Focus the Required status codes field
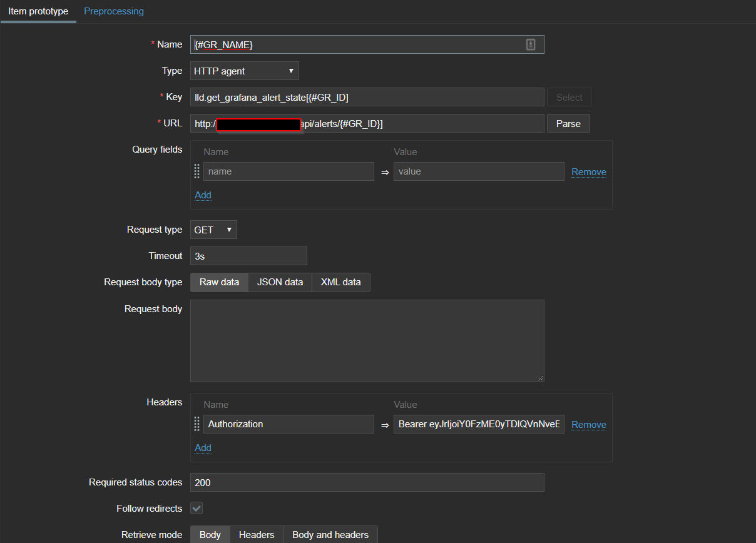The width and height of the screenshot is (756, 543). tap(367, 482)
